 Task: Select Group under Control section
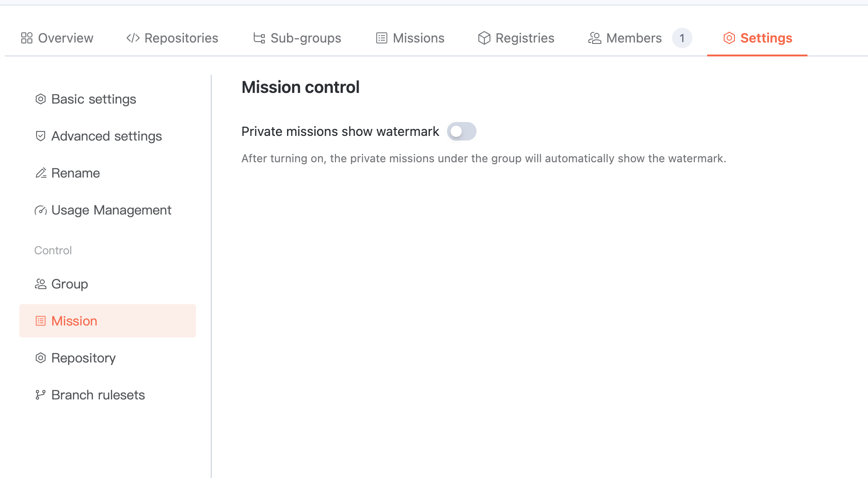69,284
